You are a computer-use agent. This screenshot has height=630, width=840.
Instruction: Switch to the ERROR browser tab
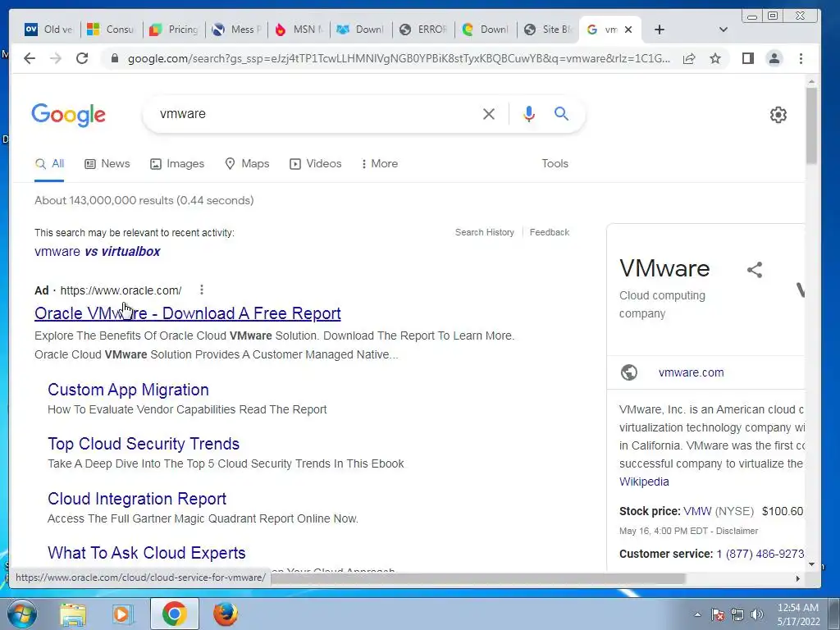[424, 30]
